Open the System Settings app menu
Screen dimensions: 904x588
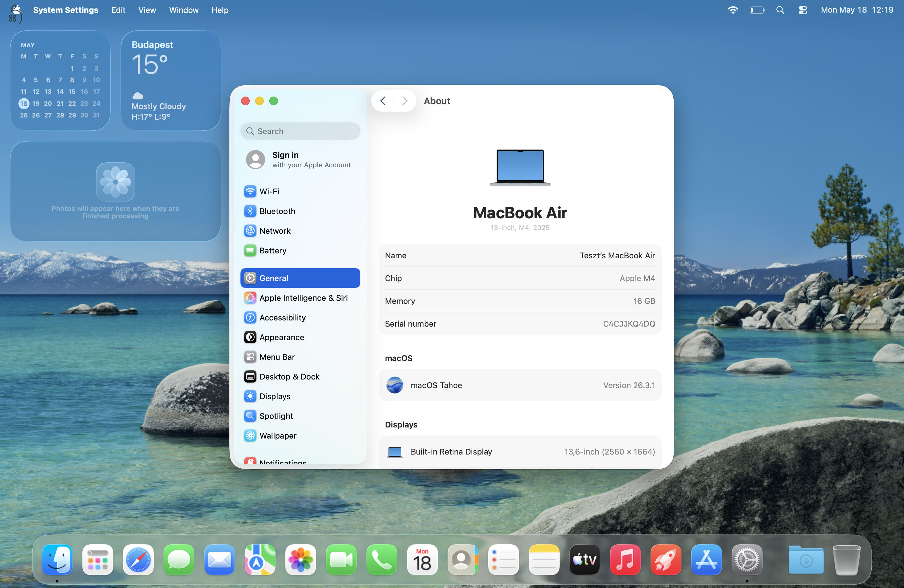(66, 10)
